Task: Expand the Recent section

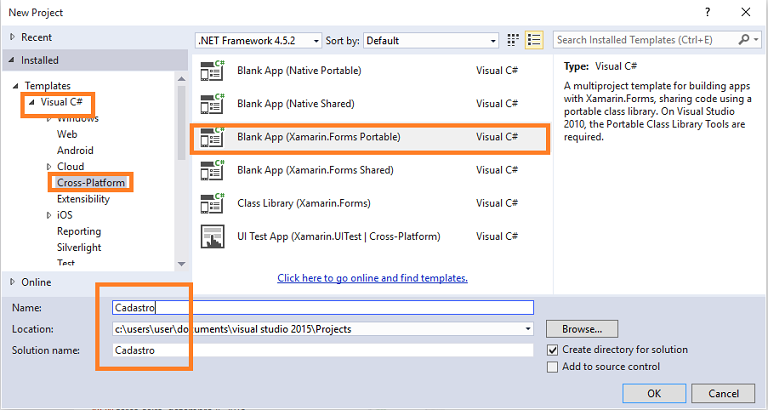Action: (12, 37)
